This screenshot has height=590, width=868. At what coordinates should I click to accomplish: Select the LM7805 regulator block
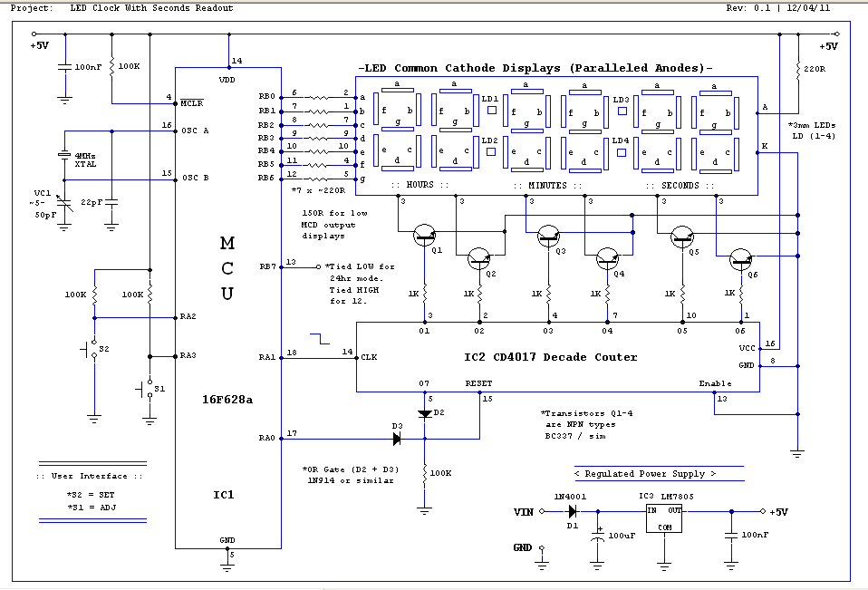pos(665,518)
